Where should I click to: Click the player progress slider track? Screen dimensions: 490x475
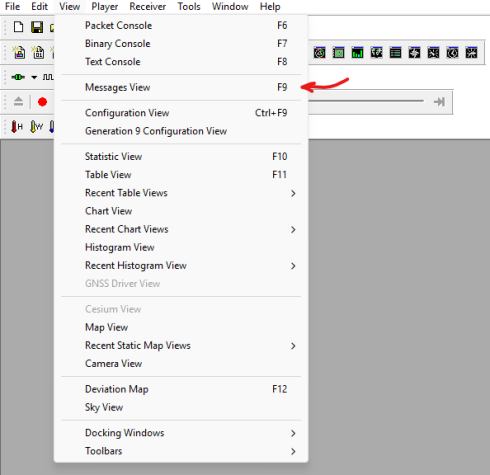367,101
